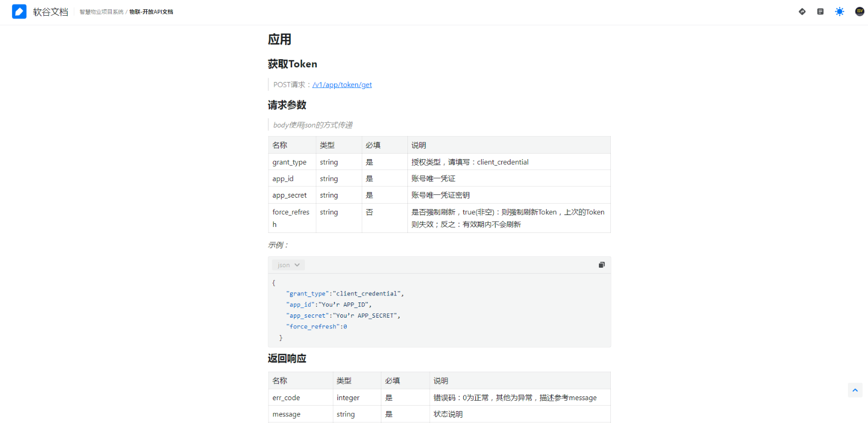The height and width of the screenshot is (423, 868).
Task: Click the err_code cell in the response table
Action: (286, 398)
